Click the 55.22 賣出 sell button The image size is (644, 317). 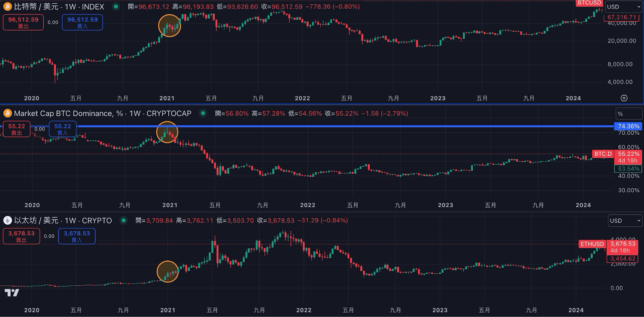[x=17, y=129]
